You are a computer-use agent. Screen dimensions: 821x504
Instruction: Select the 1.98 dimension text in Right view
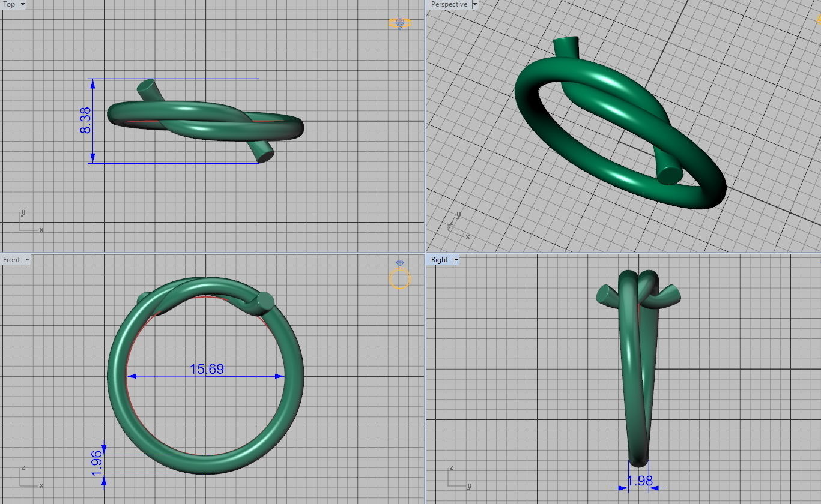[x=639, y=481]
